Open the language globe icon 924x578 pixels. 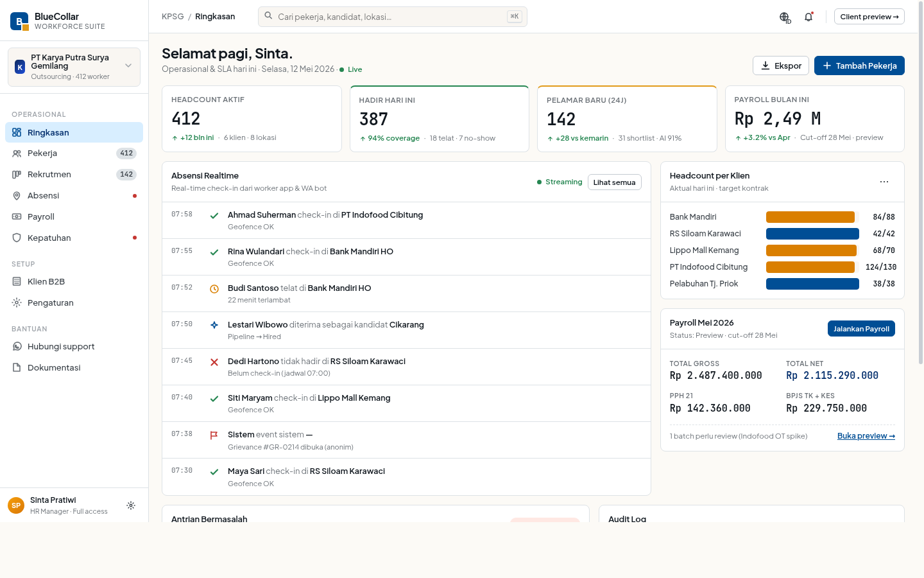(x=785, y=17)
